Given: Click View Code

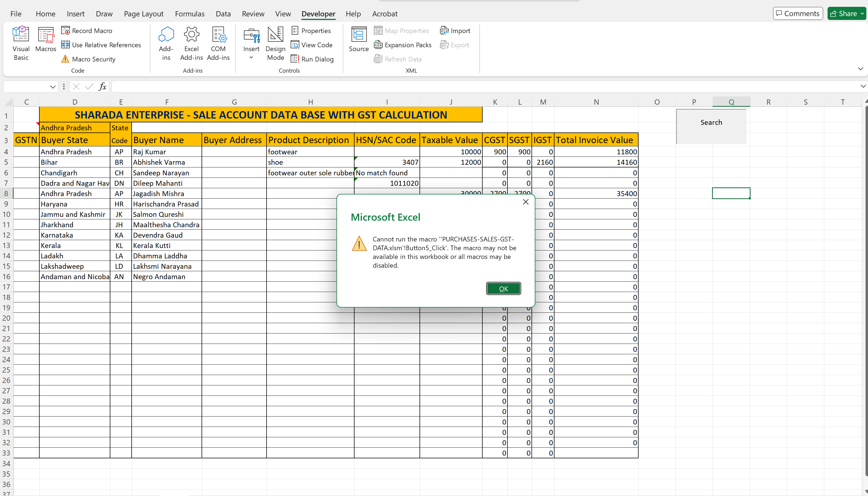Looking at the screenshot, I should click(x=312, y=45).
